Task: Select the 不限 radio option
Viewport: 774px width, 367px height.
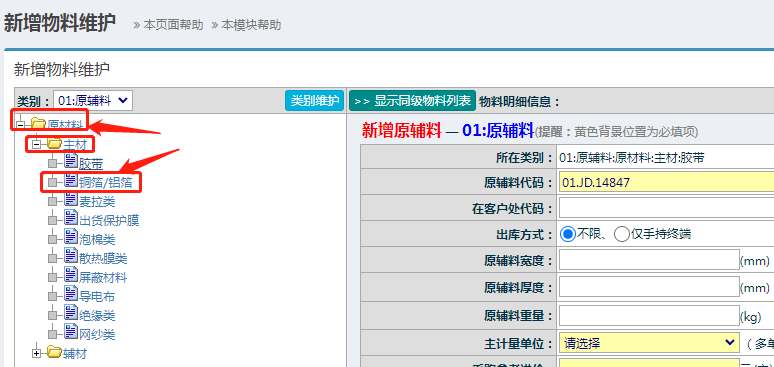Action: (568, 234)
